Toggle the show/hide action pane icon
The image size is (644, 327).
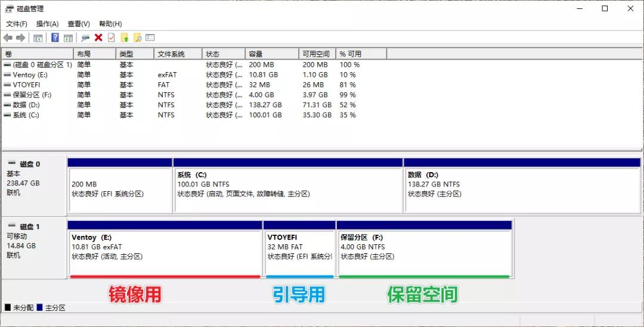click(68, 38)
